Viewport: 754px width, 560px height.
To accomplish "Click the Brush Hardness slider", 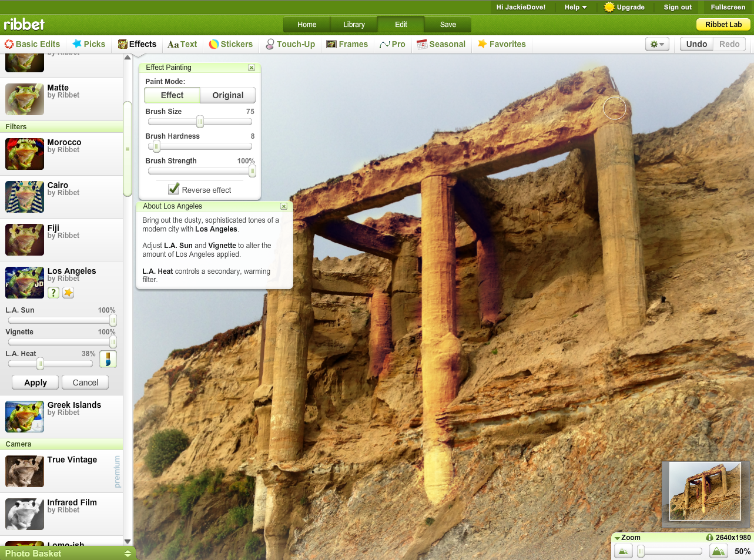I will (x=200, y=146).
